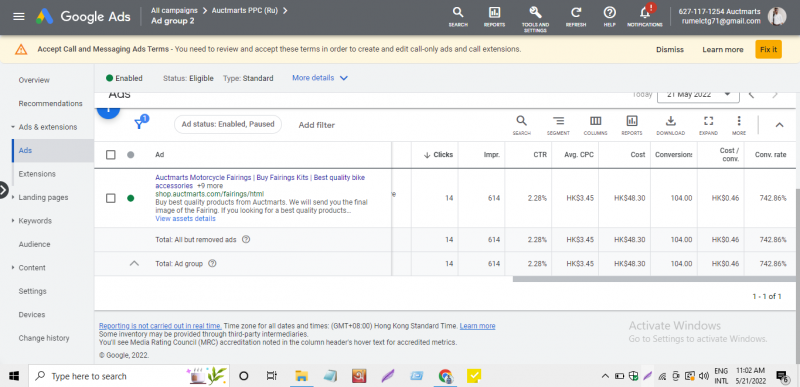Open table Reports icon

pyautogui.click(x=632, y=125)
